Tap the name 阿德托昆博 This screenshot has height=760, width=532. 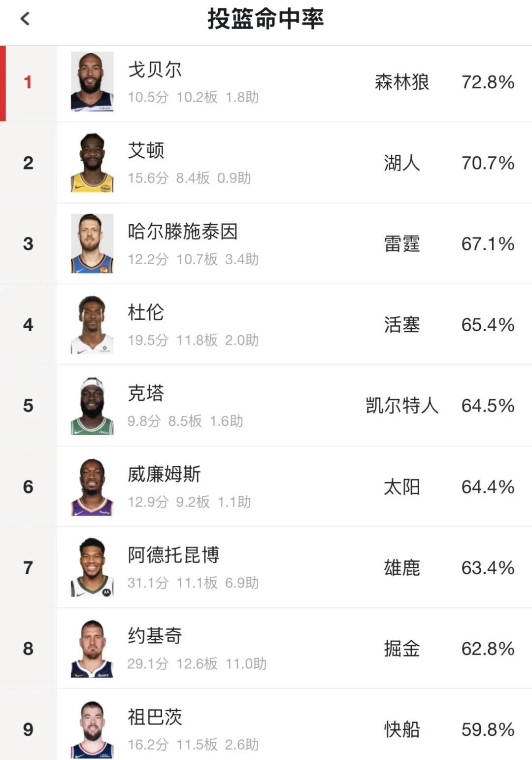[x=173, y=555]
